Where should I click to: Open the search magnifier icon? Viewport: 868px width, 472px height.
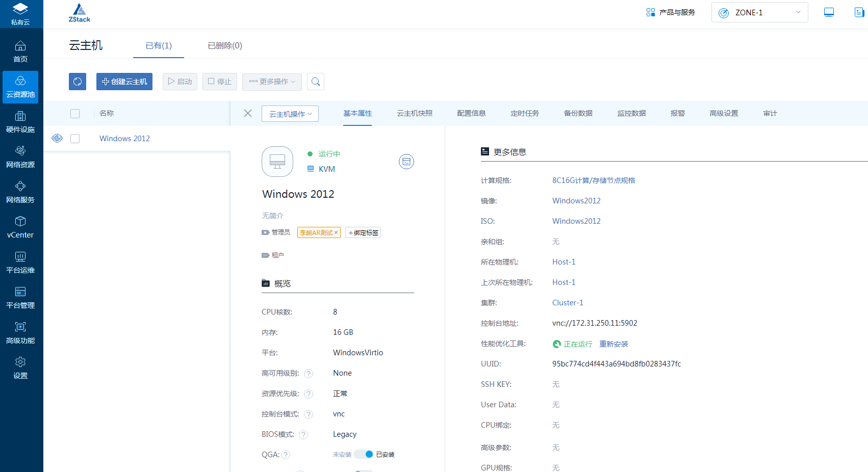[x=316, y=82]
